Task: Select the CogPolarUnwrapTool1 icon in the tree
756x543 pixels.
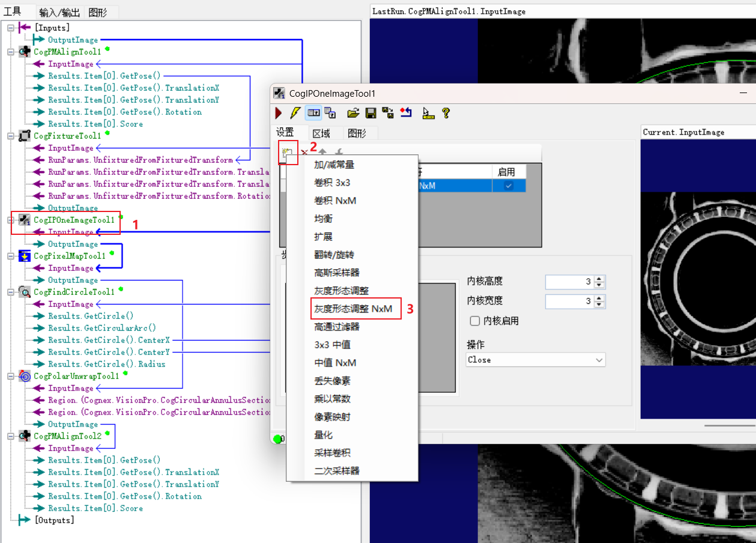Action: coord(25,376)
